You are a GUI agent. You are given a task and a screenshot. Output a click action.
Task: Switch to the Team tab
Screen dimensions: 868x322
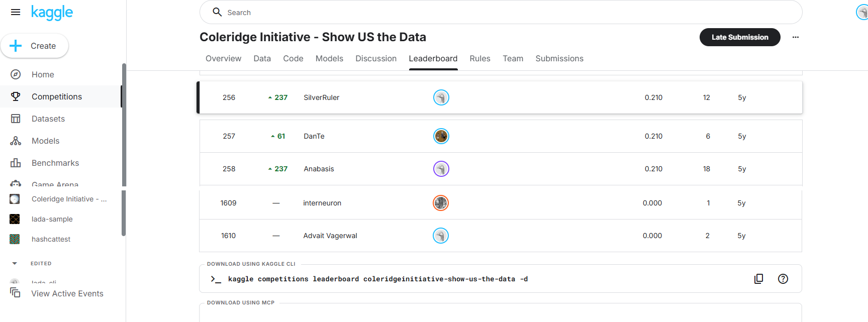point(513,59)
